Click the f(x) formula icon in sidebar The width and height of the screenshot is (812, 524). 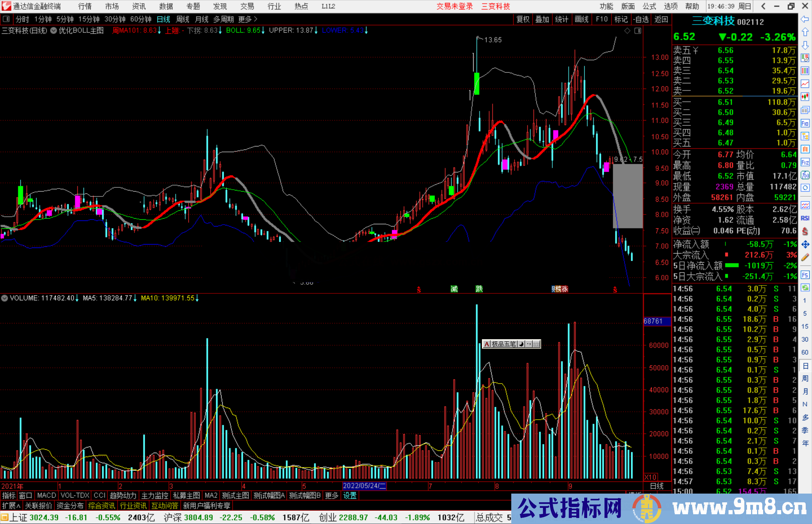805,175
